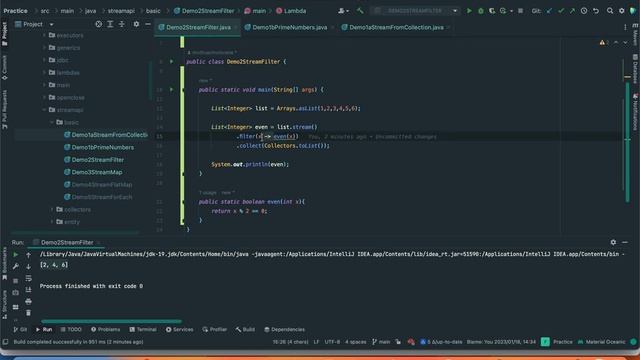Viewport: 640px width, 360px height.
Task: Expand the entity folder
Action: (52, 222)
